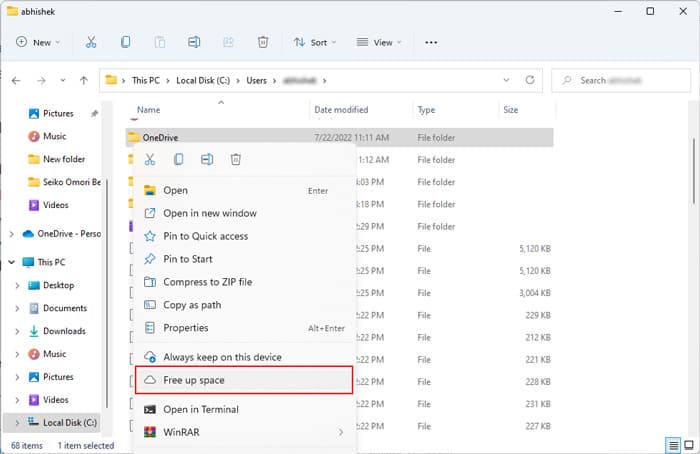Choose Pin to Start
The height and width of the screenshot is (454, 700).
click(x=244, y=259)
